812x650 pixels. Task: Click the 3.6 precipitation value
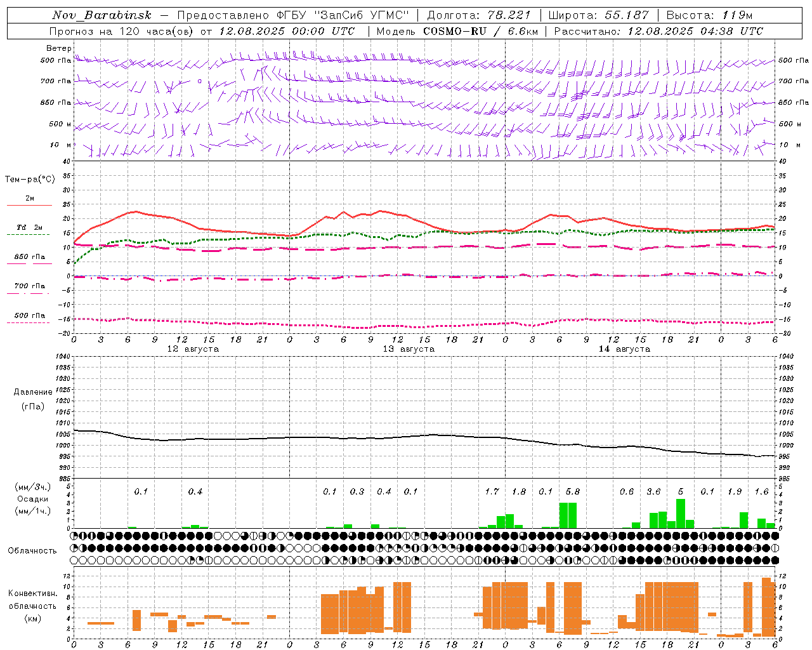pyautogui.click(x=653, y=491)
